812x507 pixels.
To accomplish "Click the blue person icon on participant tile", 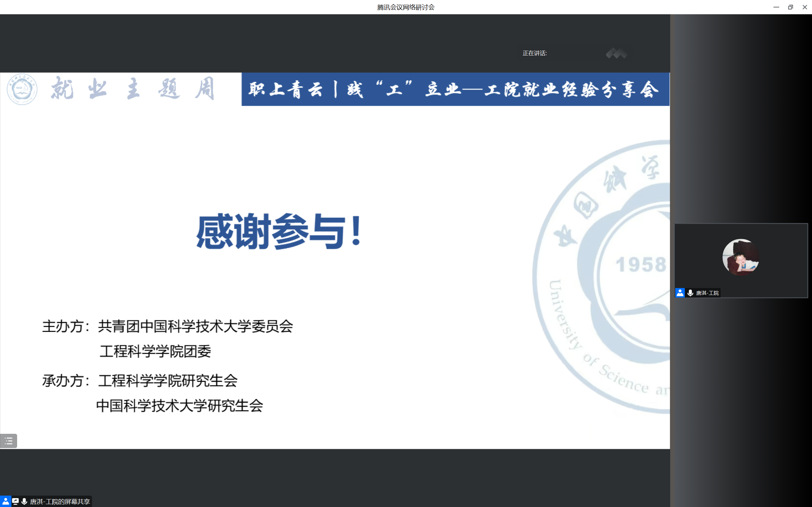I will [680, 293].
